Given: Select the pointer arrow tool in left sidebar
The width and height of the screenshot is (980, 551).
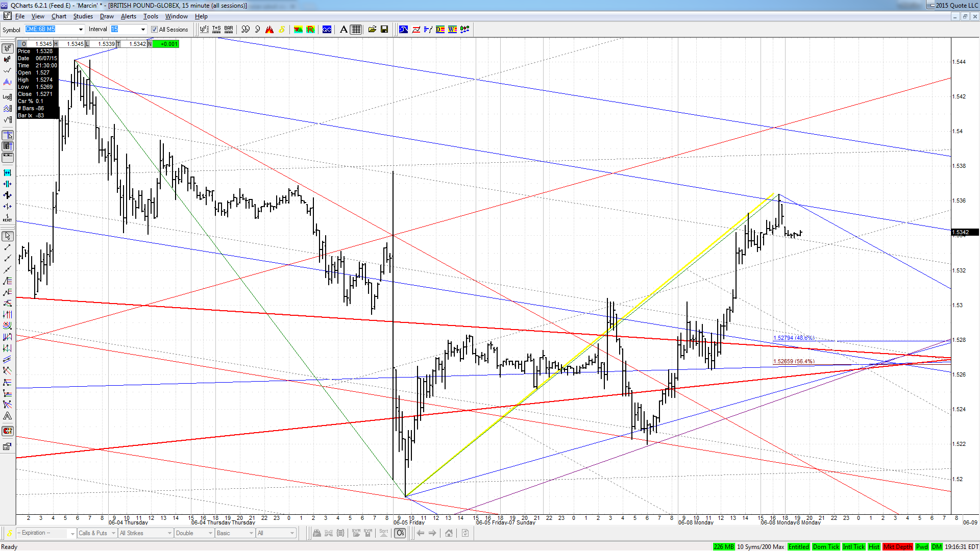Looking at the screenshot, I should 8,236.
